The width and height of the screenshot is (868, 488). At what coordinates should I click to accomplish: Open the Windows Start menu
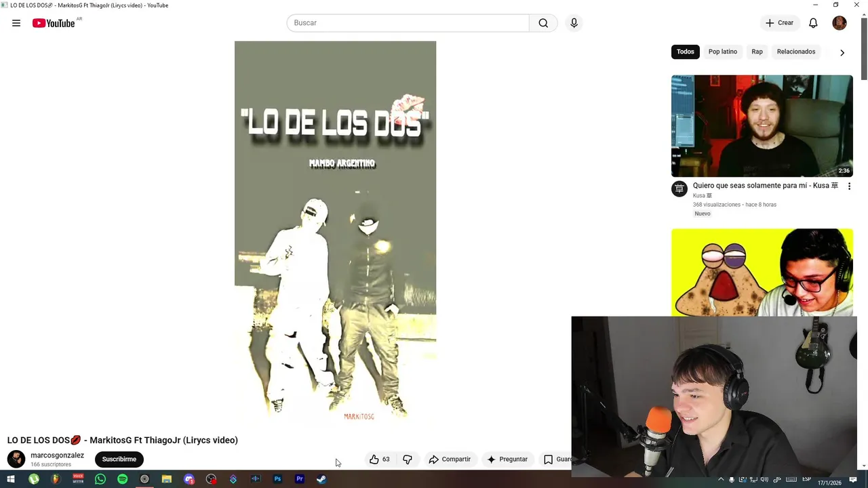11,479
